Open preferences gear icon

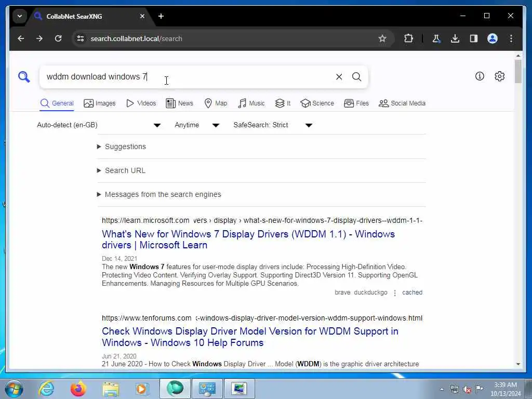tap(499, 76)
